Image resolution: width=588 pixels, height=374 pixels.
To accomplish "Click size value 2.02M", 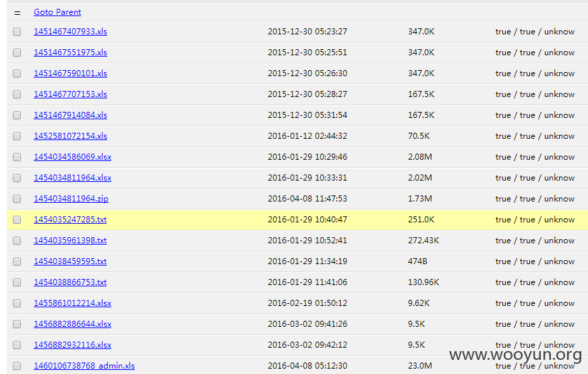I will (x=420, y=178).
